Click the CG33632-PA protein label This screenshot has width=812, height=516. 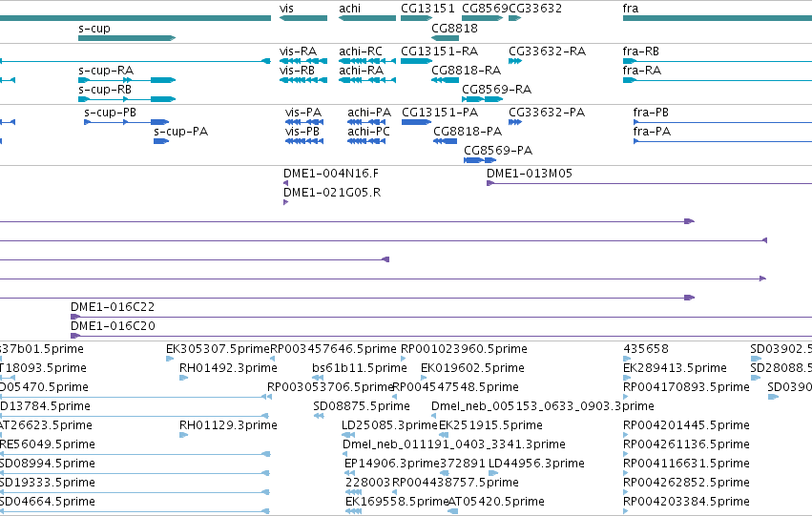[x=547, y=113]
